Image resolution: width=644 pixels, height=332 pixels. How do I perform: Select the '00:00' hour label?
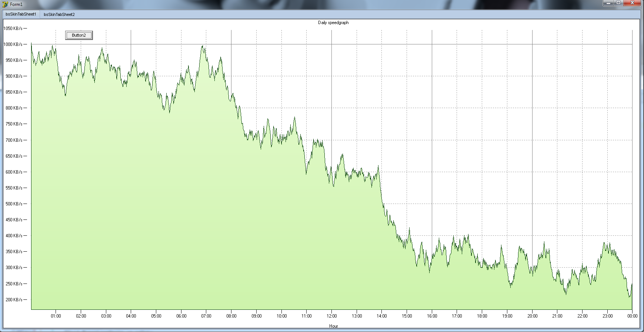tap(633, 316)
